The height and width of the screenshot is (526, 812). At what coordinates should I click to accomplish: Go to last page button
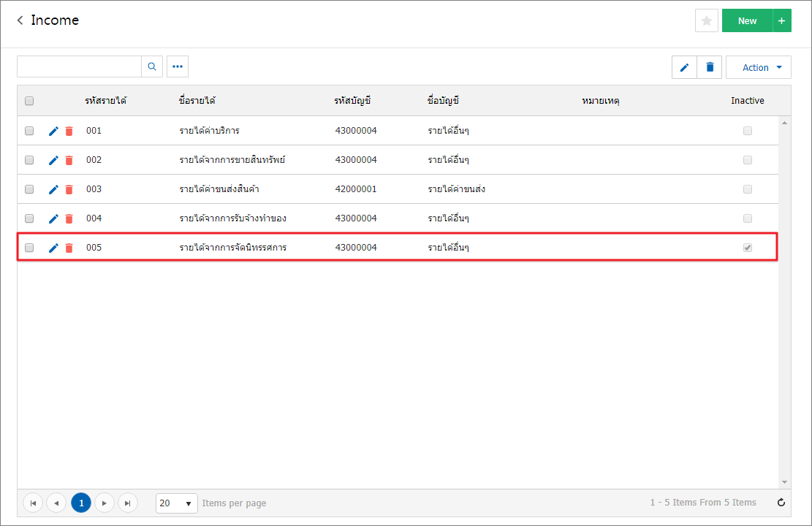click(127, 503)
